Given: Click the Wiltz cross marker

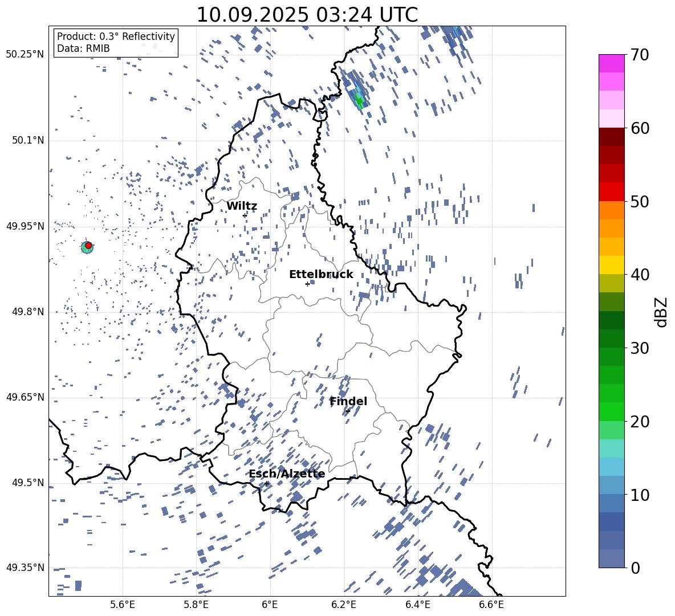Looking at the screenshot, I should click(x=245, y=215).
